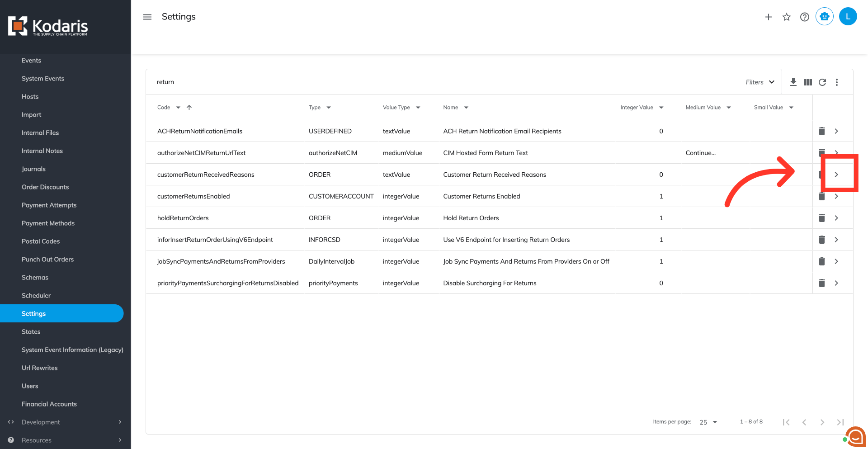Open the three-dot more options menu
The height and width of the screenshot is (449, 868).
click(837, 82)
